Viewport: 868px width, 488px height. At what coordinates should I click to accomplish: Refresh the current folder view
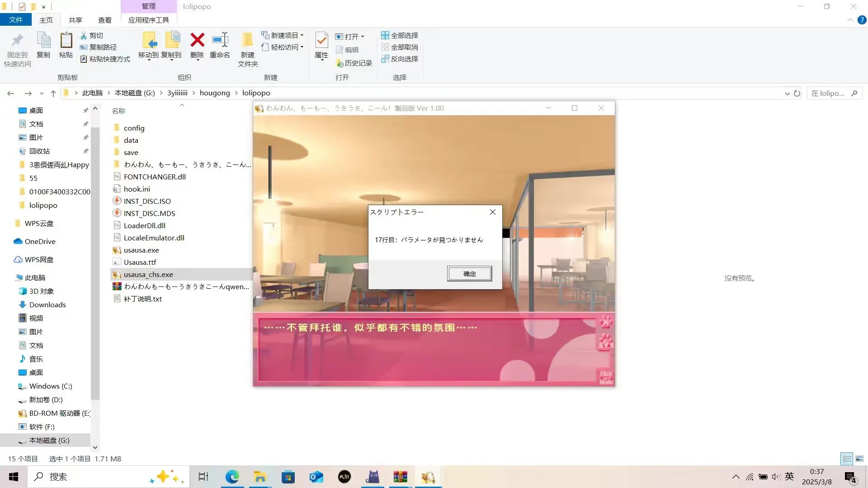point(797,94)
